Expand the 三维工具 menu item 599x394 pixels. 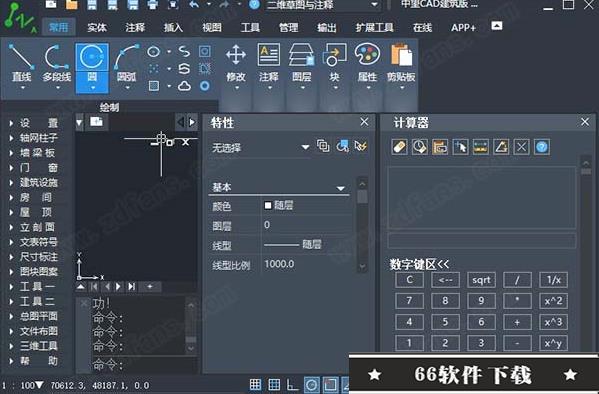[x=11, y=346]
